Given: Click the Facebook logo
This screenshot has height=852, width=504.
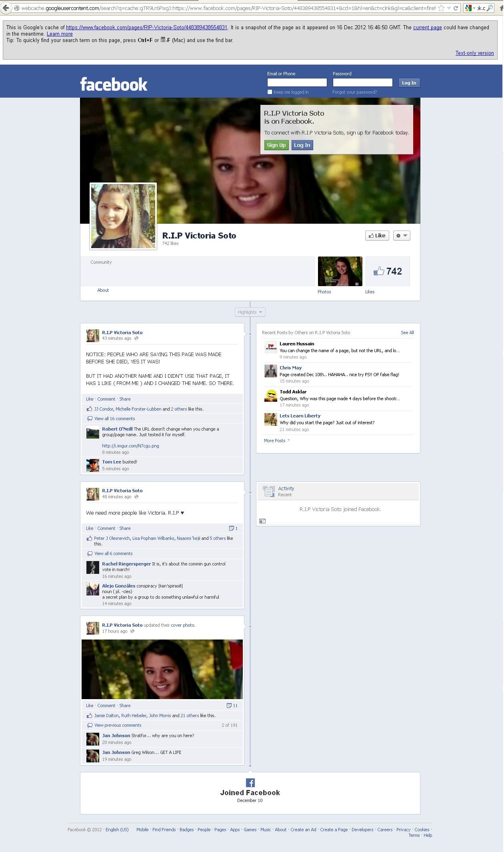Looking at the screenshot, I should point(114,84).
